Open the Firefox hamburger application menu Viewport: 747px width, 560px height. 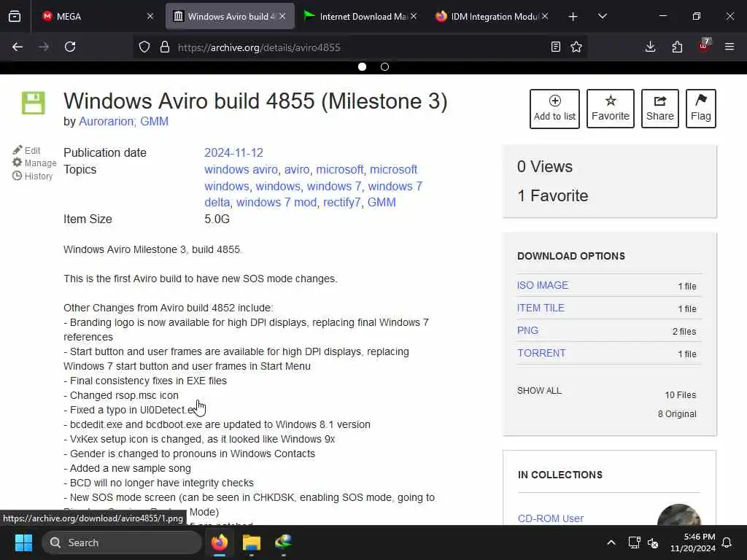click(x=729, y=47)
